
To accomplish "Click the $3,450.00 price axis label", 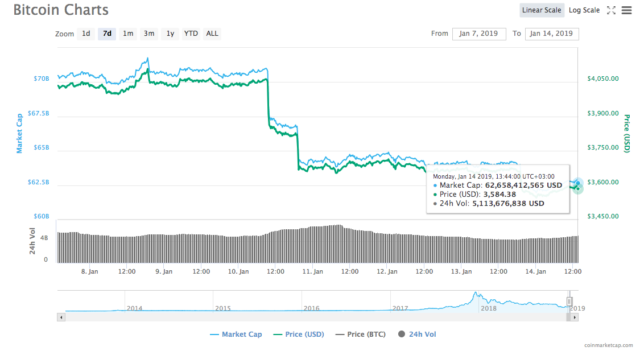I will tap(603, 216).
